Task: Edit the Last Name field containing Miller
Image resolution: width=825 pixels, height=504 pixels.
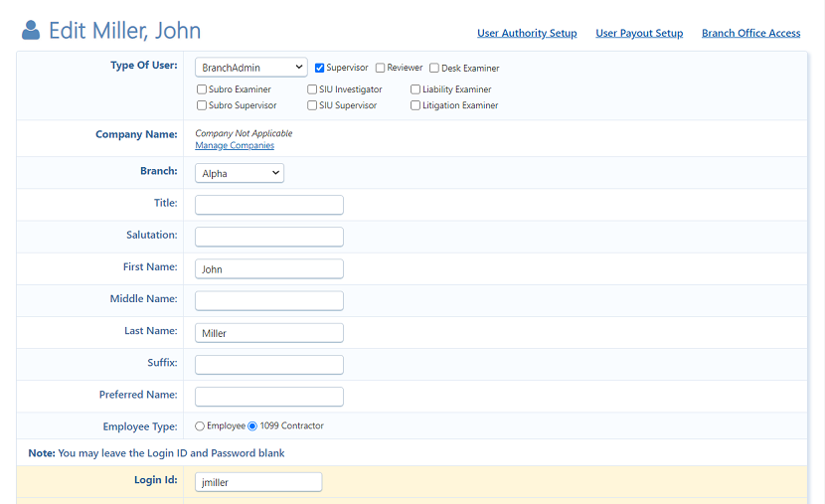Action: click(x=269, y=332)
